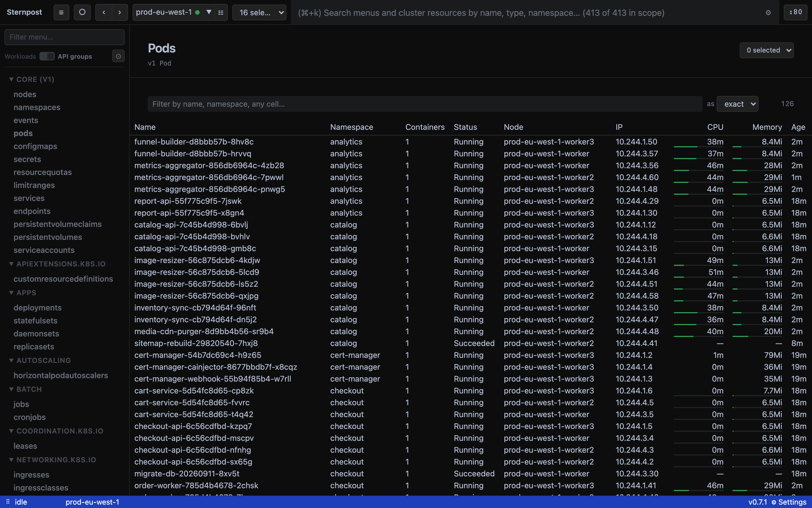
Task: Click the gear icon next to the search bar
Action: (x=768, y=12)
